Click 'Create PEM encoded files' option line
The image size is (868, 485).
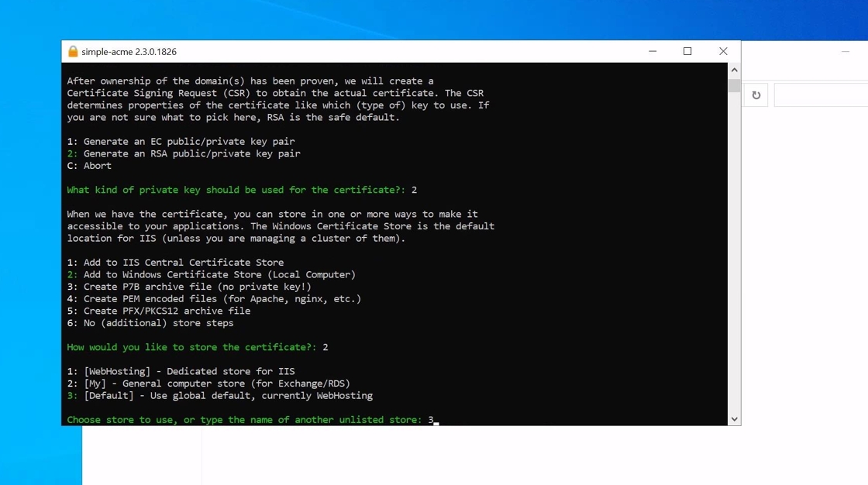[214, 299]
